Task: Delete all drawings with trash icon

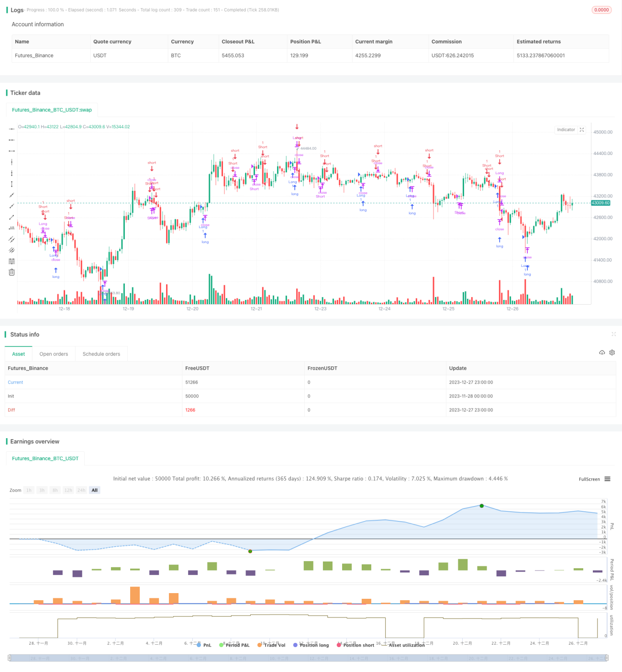Action: pos(11,272)
